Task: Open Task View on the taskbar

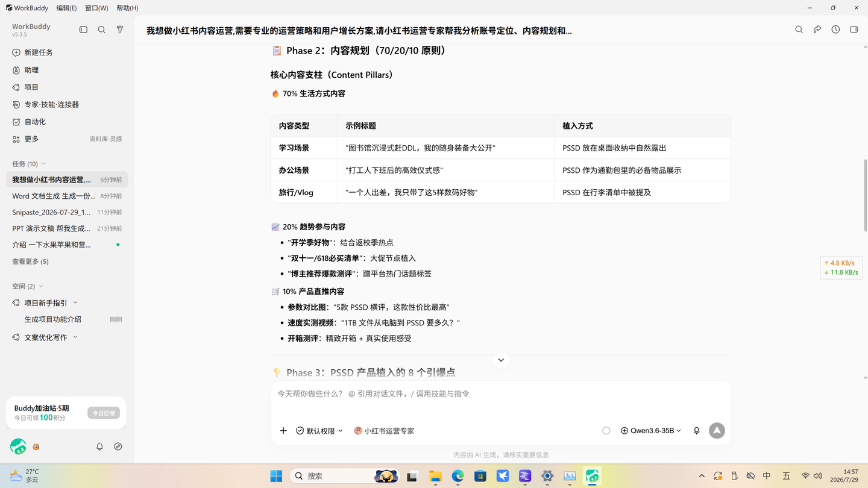Action: [412, 476]
